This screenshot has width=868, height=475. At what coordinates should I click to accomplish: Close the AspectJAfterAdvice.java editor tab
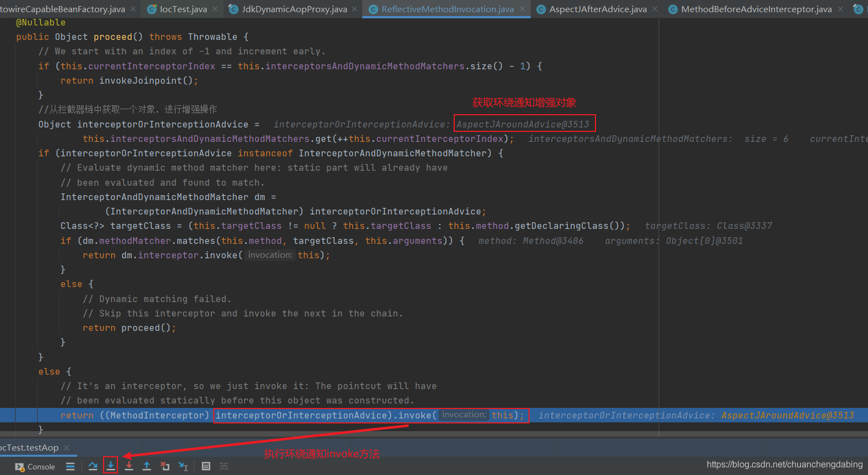click(655, 9)
